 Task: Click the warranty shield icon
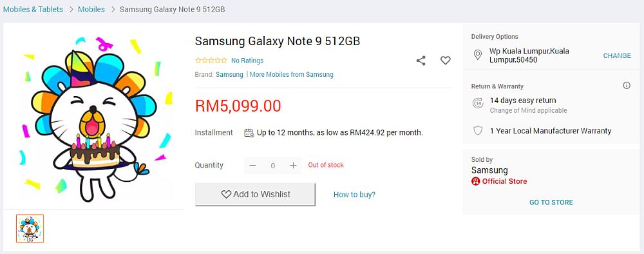click(478, 131)
